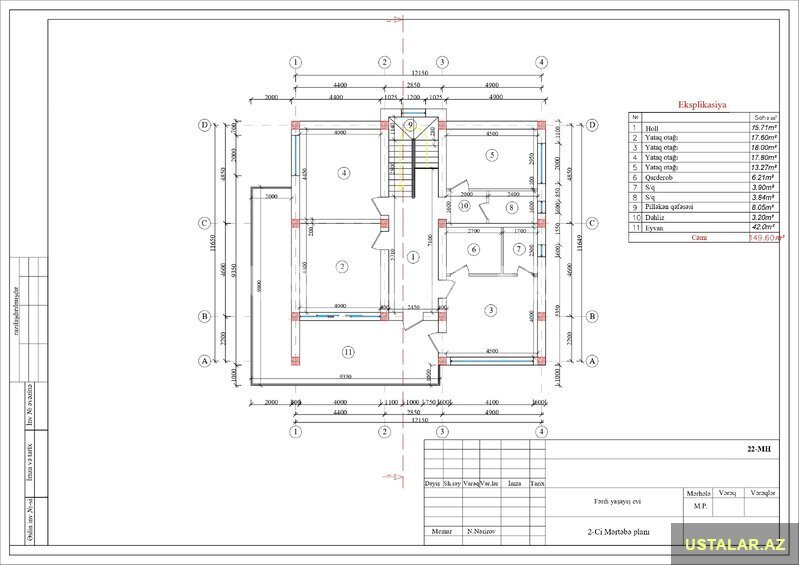The width and height of the screenshot is (799, 565).
Task: Click room marker 3 in the lower-right bedroom
Action: [x=491, y=311]
